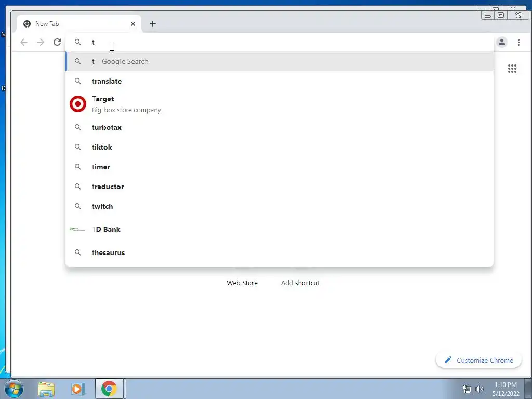532x399 pixels.
Task: Click the forward navigation arrow
Action: pyautogui.click(x=41, y=42)
